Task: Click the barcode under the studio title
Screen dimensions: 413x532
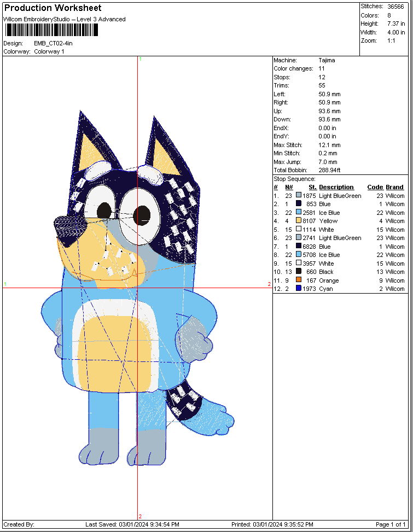Action: click(52, 30)
